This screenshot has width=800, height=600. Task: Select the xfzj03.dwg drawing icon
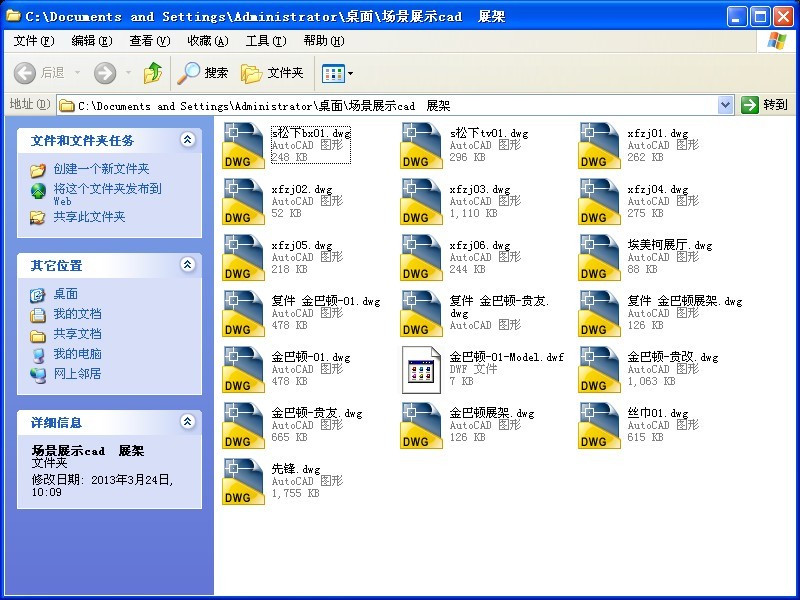pyautogui.click(x=421, y=201)
